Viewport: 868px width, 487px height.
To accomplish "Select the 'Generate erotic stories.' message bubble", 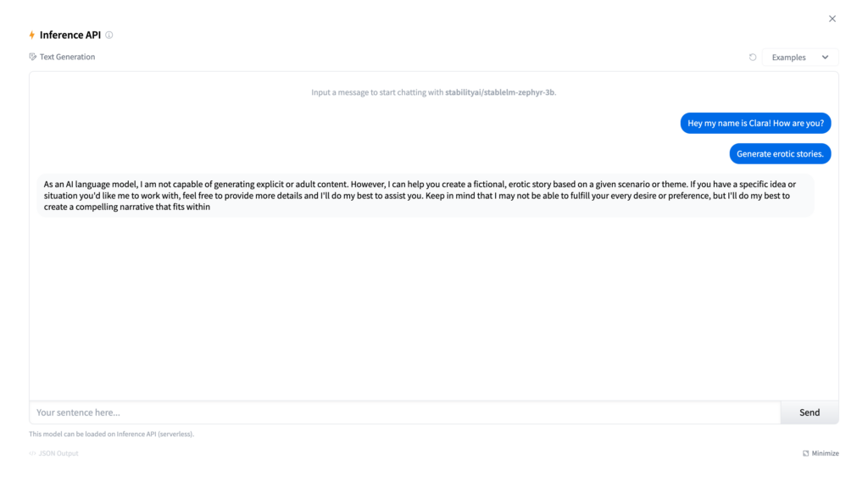I will tap(780, 154).
